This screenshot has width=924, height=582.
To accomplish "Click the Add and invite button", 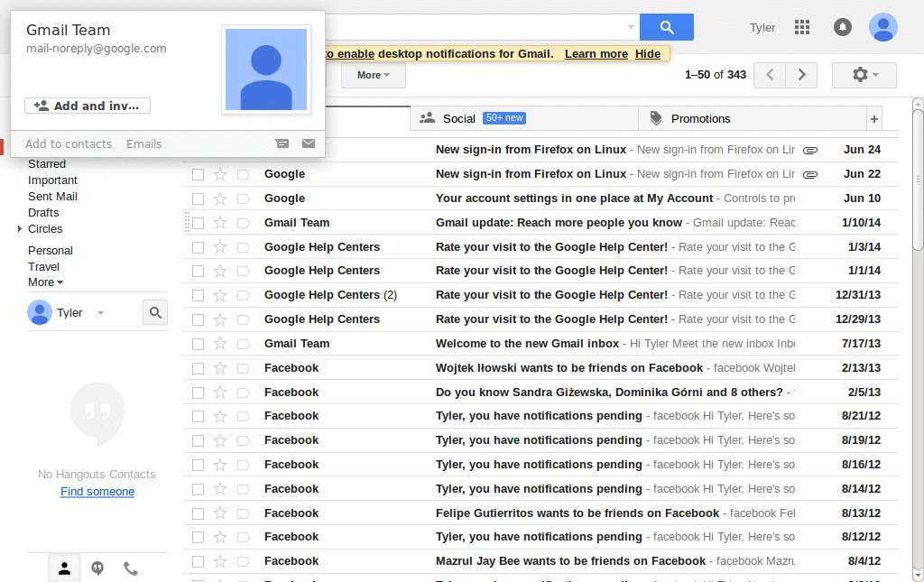I will click(x=87, y=106).
